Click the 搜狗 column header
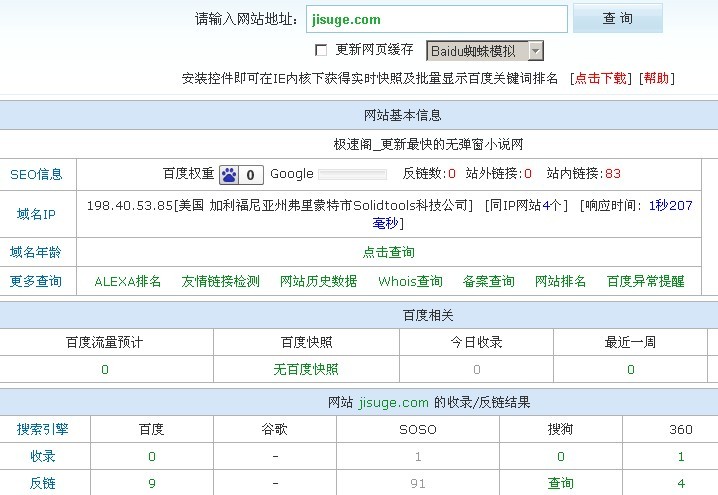Image resolution: width=718 pixels, height=495 pixels. click(x=560, y=429)
